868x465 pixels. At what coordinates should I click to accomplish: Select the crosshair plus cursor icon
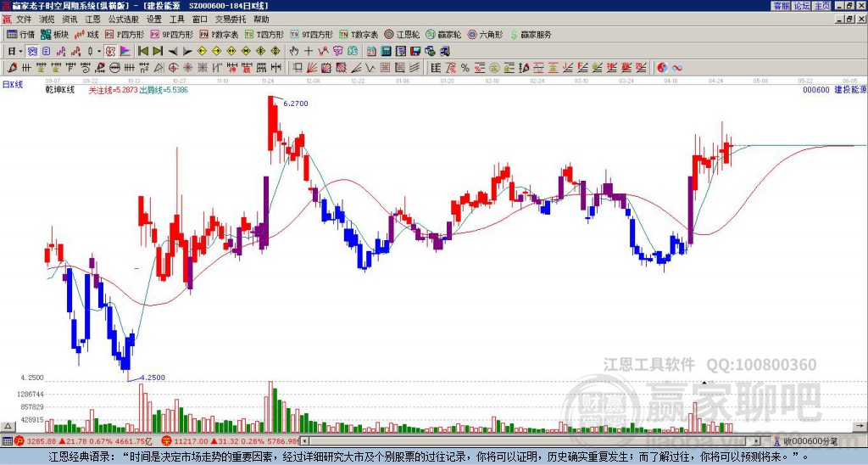pos(309,52)
